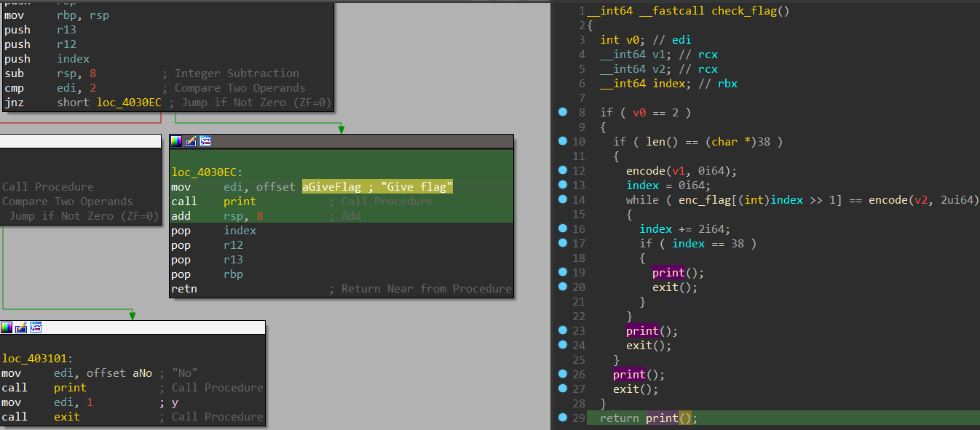The width and height of the screenshot is (980, 430).
Task: Click the graph group icon of the loc_4030EC node
Action: click(x=205, y=141)
